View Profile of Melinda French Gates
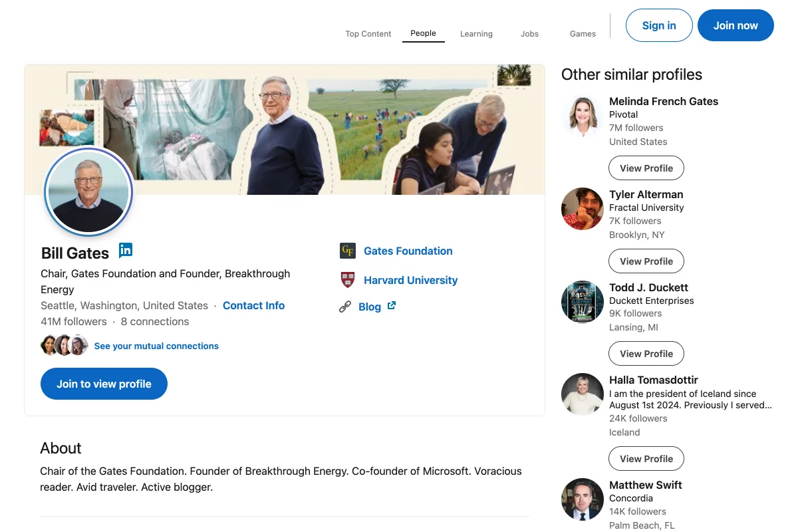 pyautogui.click(x=646, y=168)
